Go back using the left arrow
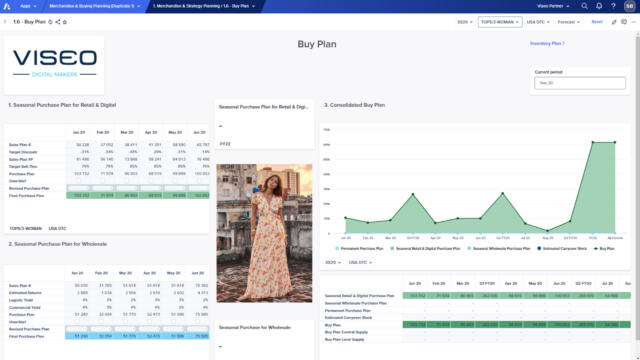 [5, 22]
